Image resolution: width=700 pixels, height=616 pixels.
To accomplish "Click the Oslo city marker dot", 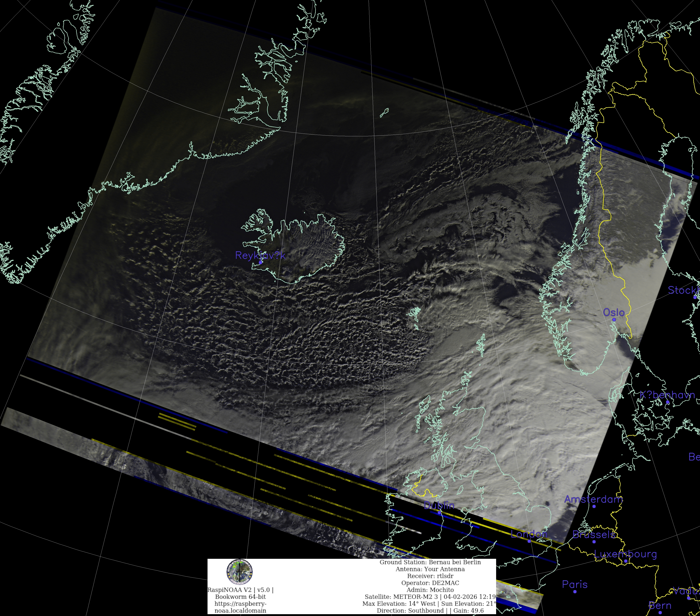I will [x=614, y=319].
